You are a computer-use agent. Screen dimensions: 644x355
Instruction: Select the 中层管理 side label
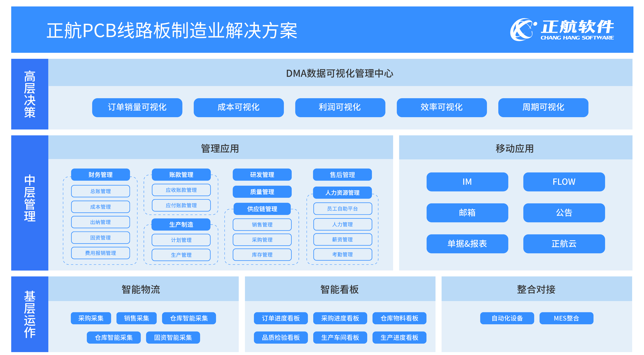pyautogui.click(x=30, y=203)
